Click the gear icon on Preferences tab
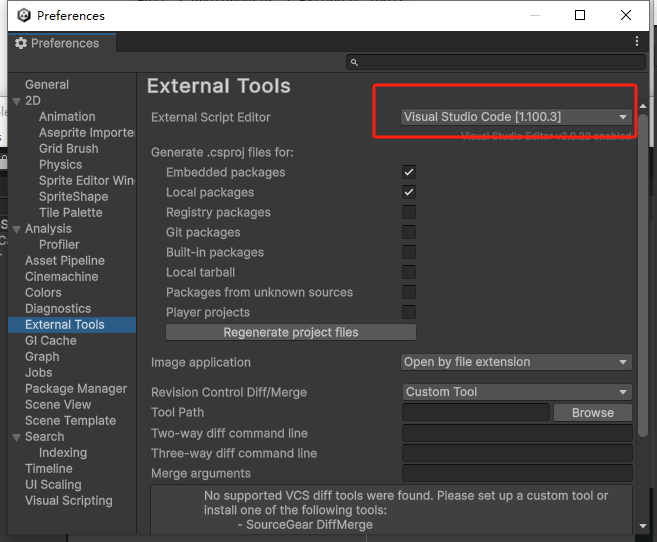Image resolution: width=657 pixels, height=542 pixels. [21, 44]
